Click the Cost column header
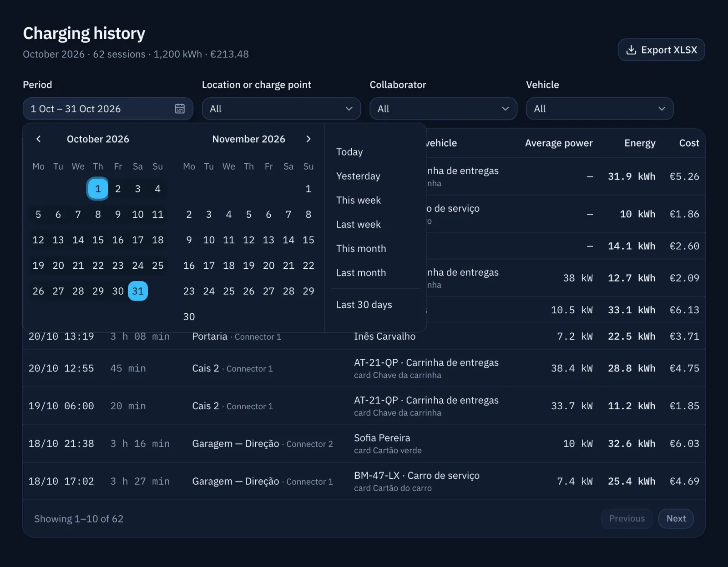 coord(689,143)
